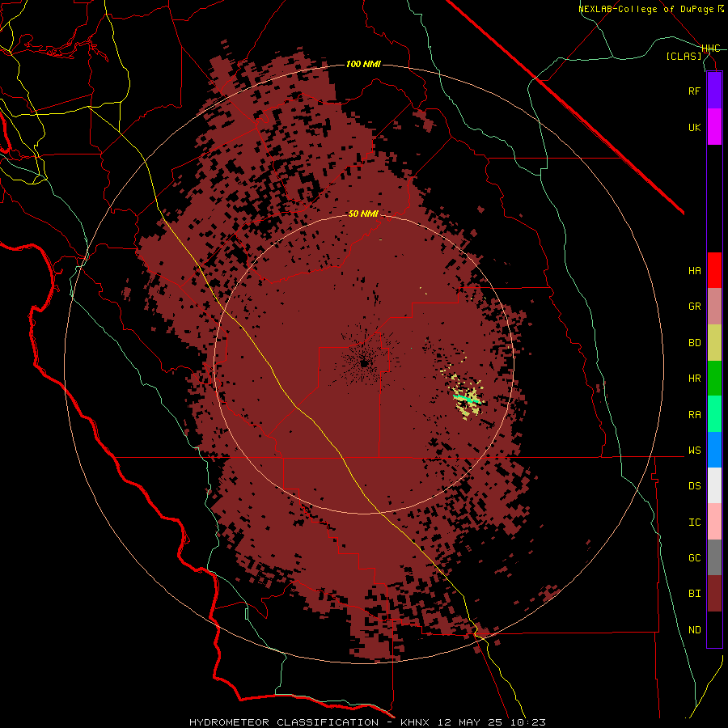Click the KHNX station identifier
The image size is (728, 728).
tap(415, 722)
